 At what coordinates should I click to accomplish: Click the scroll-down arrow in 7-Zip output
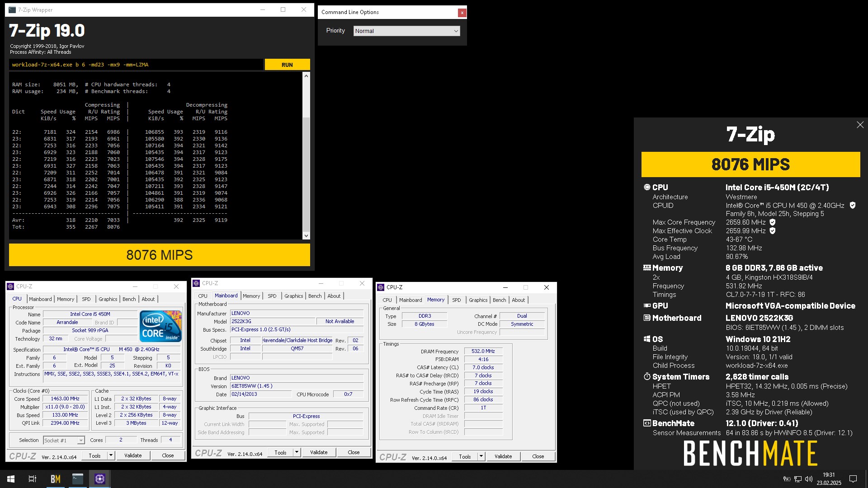pos(306,235)
